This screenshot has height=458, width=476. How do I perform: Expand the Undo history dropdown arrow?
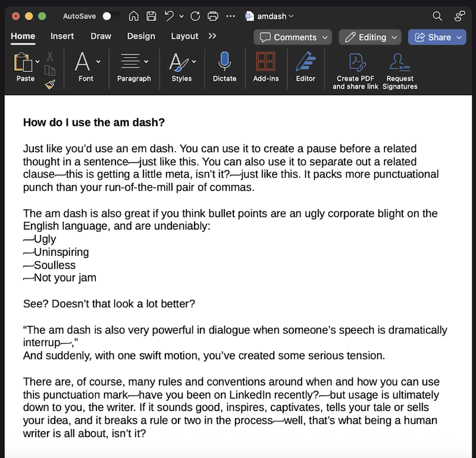(x=181, y=17)
